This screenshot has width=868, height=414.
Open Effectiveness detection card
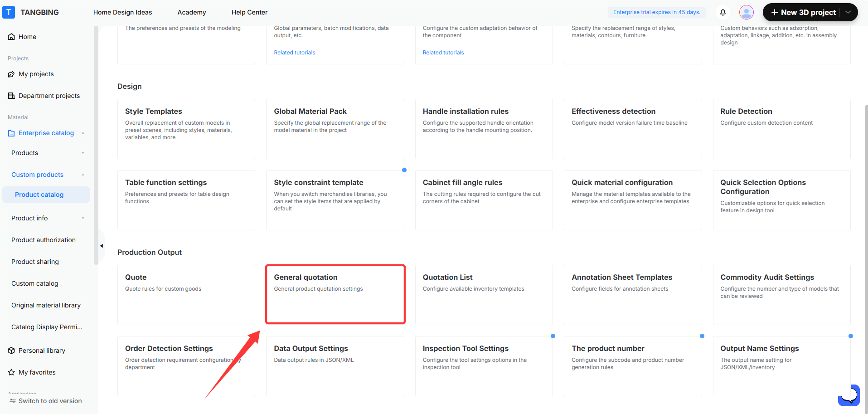tap(633, 129)
